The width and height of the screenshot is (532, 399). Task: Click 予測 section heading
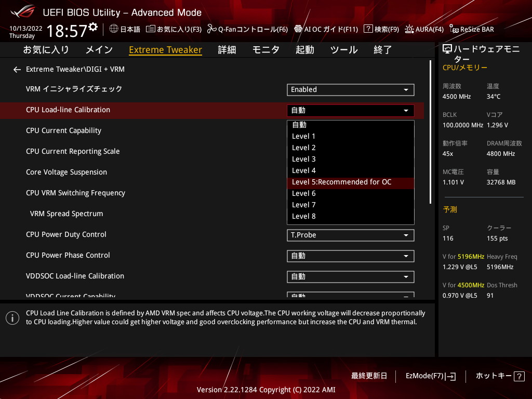point(450,210)
